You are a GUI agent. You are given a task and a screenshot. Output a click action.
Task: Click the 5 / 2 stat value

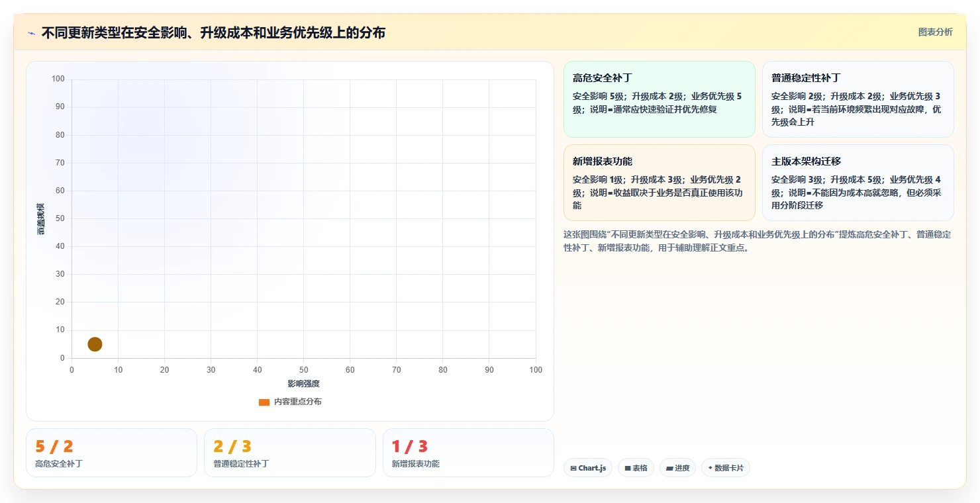click(54, 447)
